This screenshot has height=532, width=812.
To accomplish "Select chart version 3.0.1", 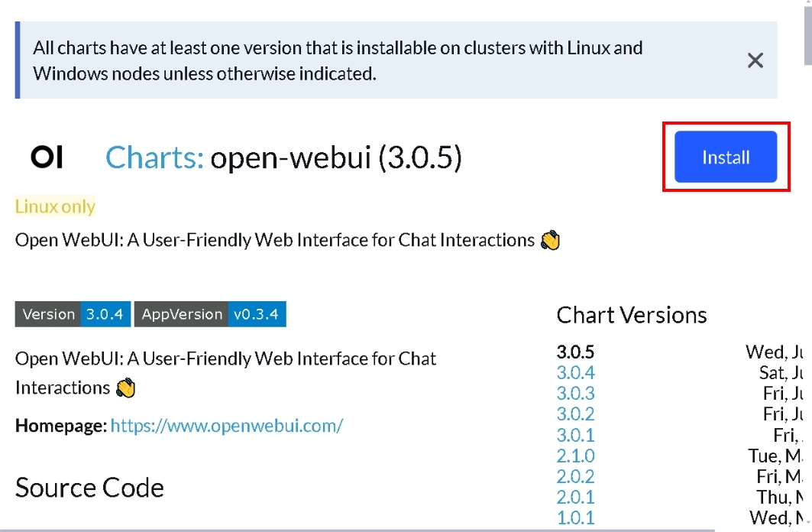I will (x=575, y=435).
